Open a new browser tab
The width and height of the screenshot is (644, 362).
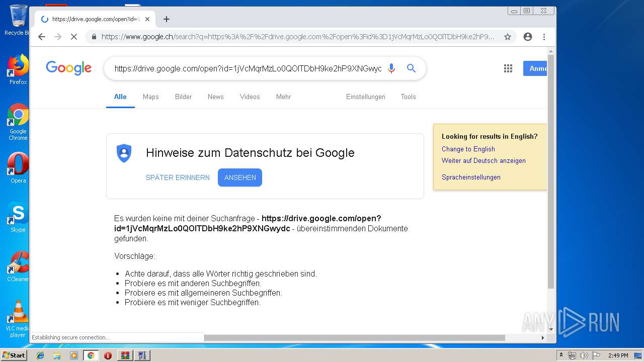[167, 19]
